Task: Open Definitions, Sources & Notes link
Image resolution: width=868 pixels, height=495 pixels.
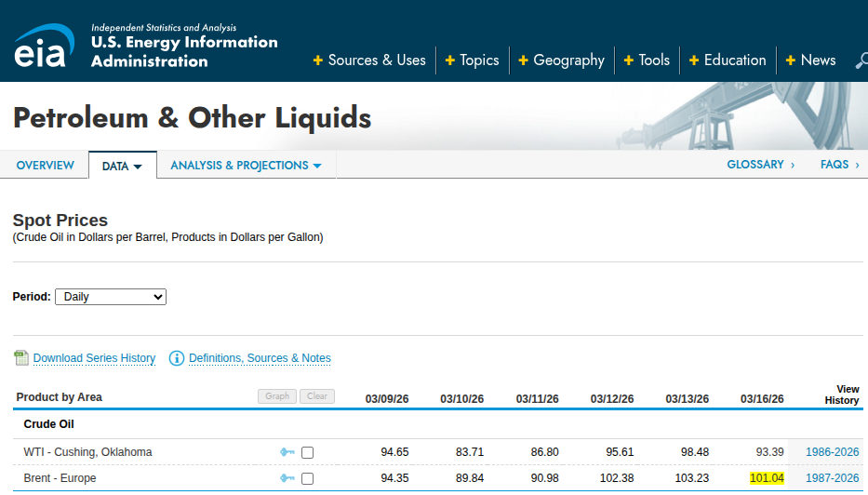Action: 260,358
